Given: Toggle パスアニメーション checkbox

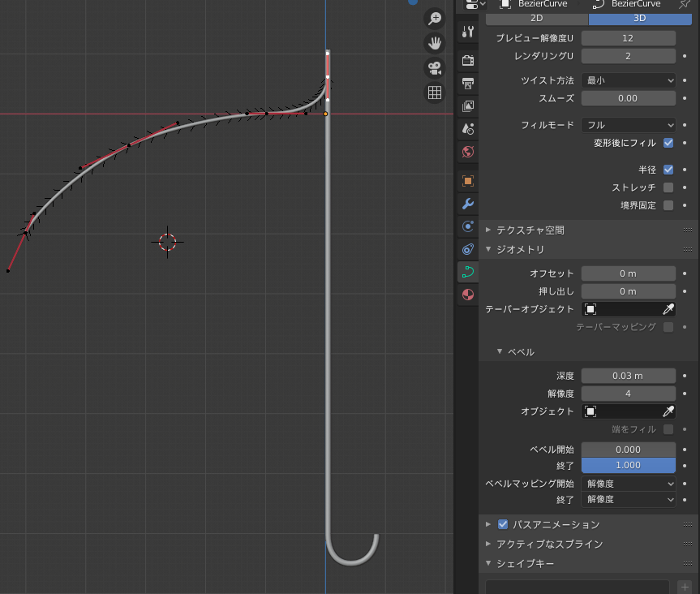Looking at the screenshot, I should coord(503,524).
